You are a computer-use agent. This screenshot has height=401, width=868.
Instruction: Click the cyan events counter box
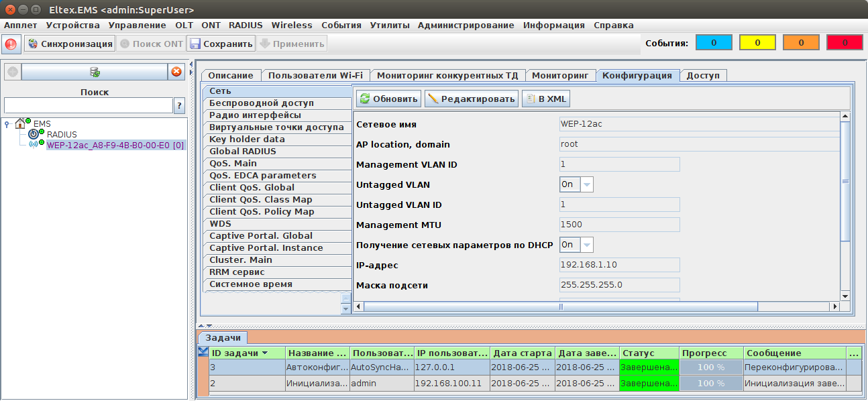[x=713, y=43]
